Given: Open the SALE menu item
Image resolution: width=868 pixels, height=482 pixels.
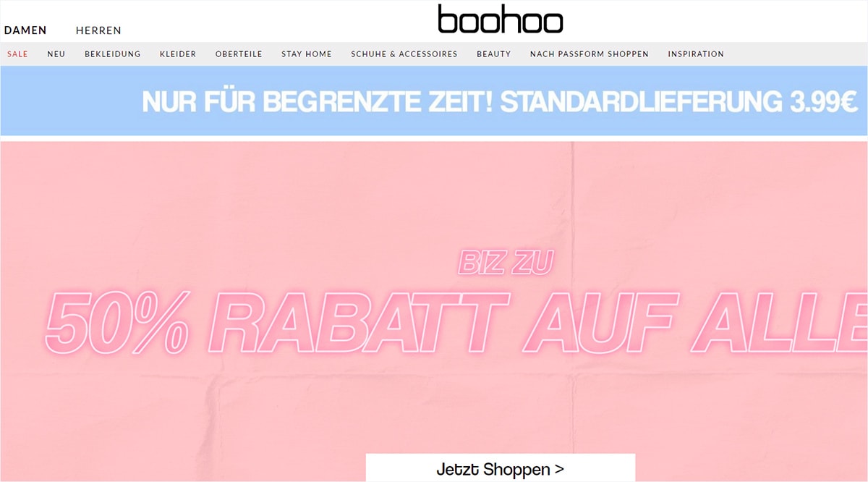Looking at the screenshot, I should (x=17, y=54).
